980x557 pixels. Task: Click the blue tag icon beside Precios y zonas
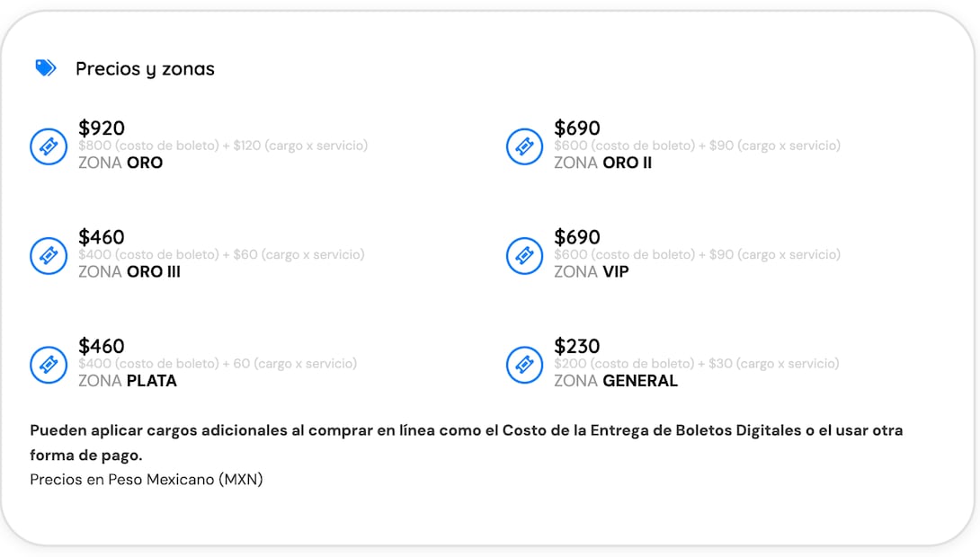[45, 68]
